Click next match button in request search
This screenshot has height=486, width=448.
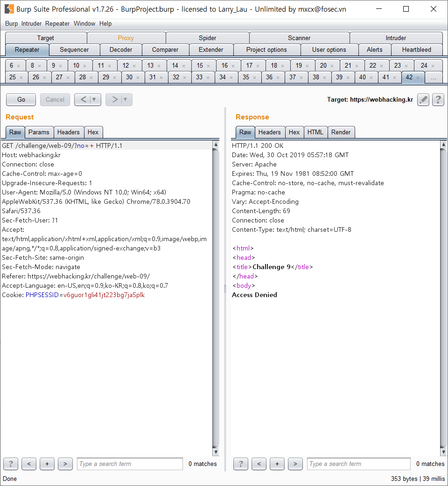(x=65, y=464)
